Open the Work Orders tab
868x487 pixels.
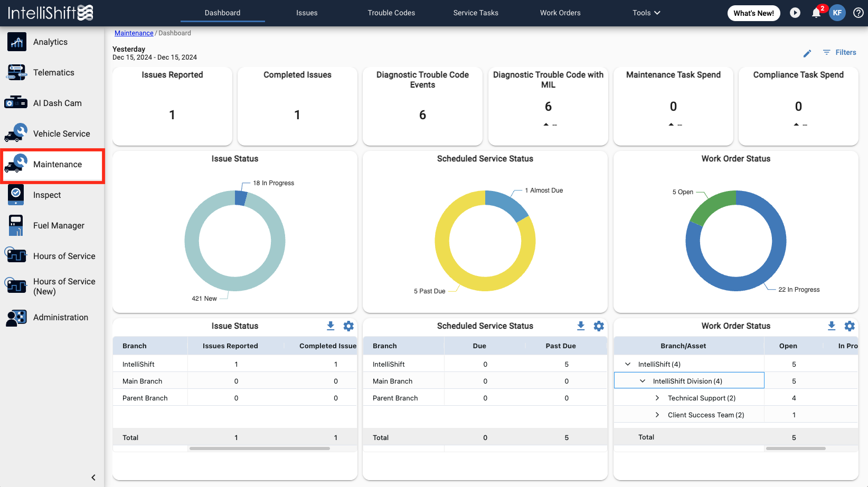560,13
